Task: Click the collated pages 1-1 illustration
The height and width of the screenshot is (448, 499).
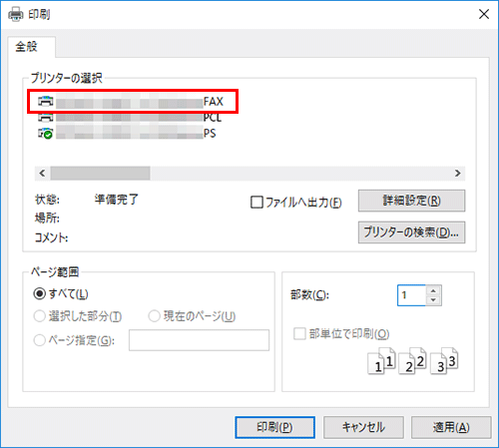Action: (x=381, y=361)
